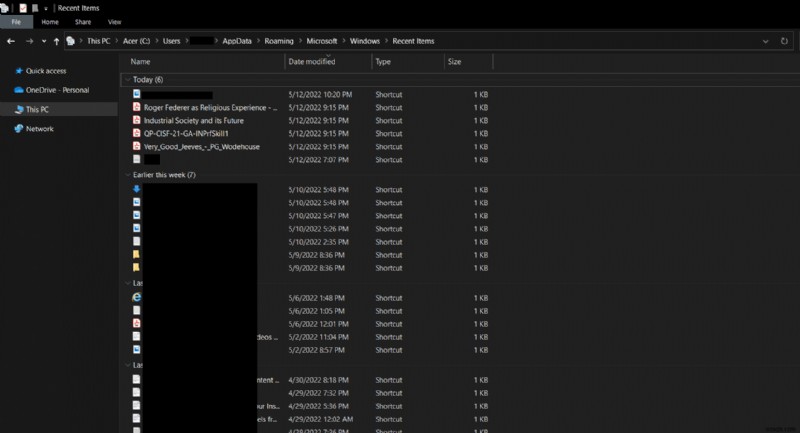Screen dimensions: 800x433
Task: Click AppData in address breadcrumb
Action: [237, 41]
